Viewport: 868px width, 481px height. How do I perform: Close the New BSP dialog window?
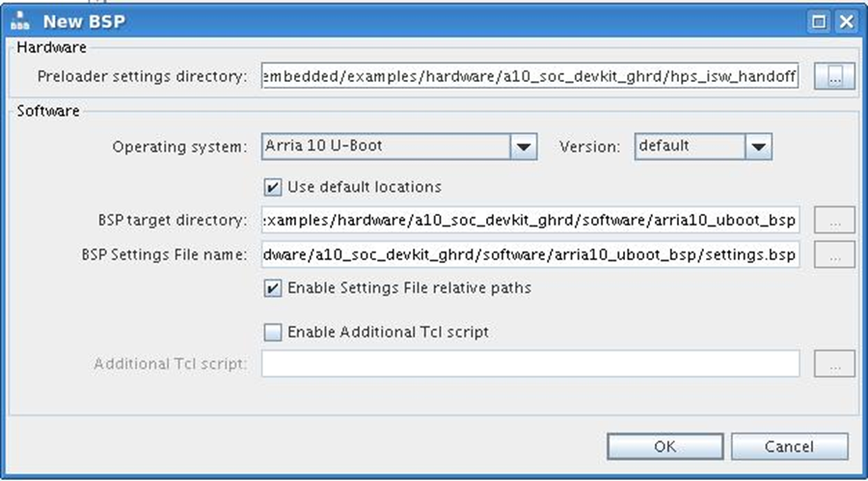[845, 22]
